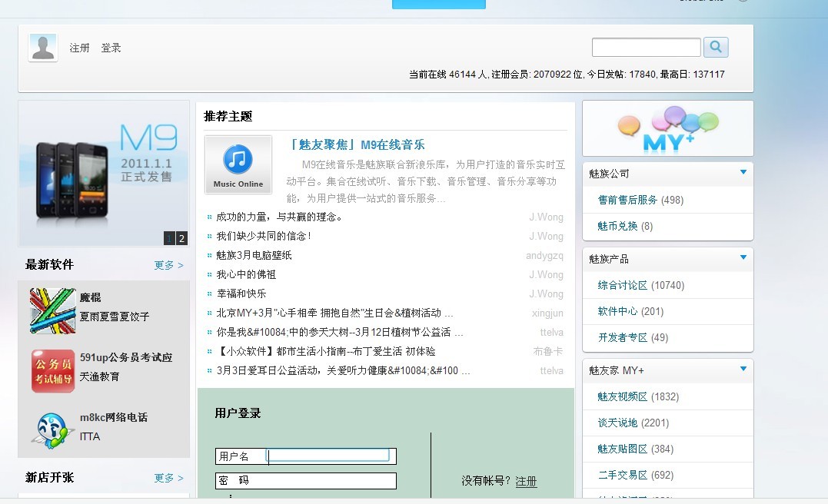
Task: Open topic 3月3日爱耳日公益活动
Action: pos(343,370)
